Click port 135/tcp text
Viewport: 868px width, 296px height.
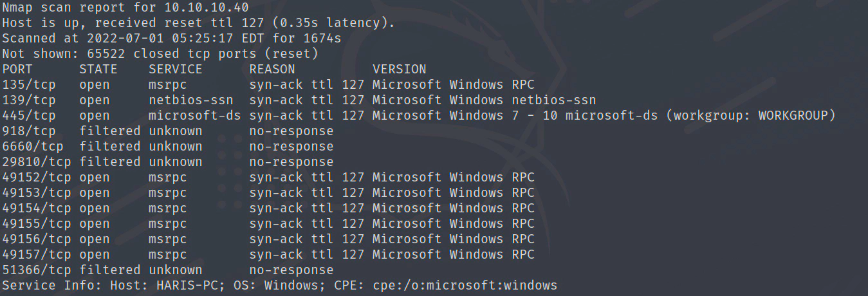[29, 85]
